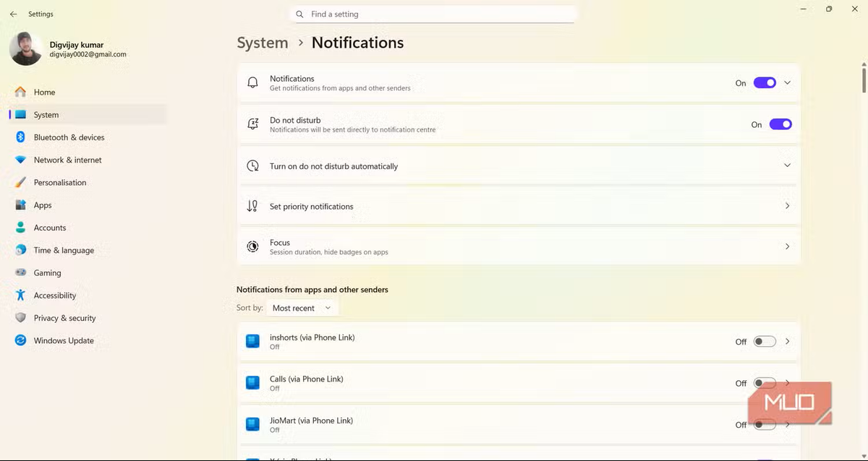Screen dimensions: 868x461
Task: Click the user profile picture
Action: pyautogui.click(x=26, y=49)
